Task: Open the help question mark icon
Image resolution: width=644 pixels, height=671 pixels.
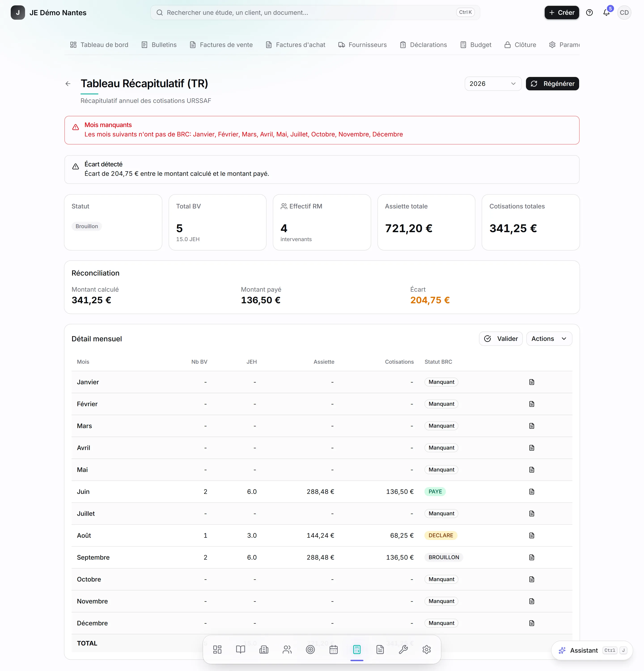Action: point(589,13)
